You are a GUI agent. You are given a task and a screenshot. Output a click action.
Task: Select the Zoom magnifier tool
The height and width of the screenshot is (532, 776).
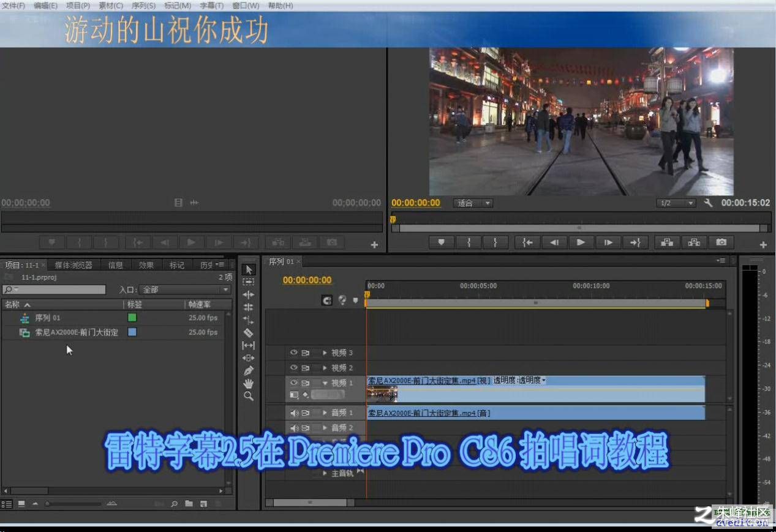pyautogui.click(x=249, y=396)
